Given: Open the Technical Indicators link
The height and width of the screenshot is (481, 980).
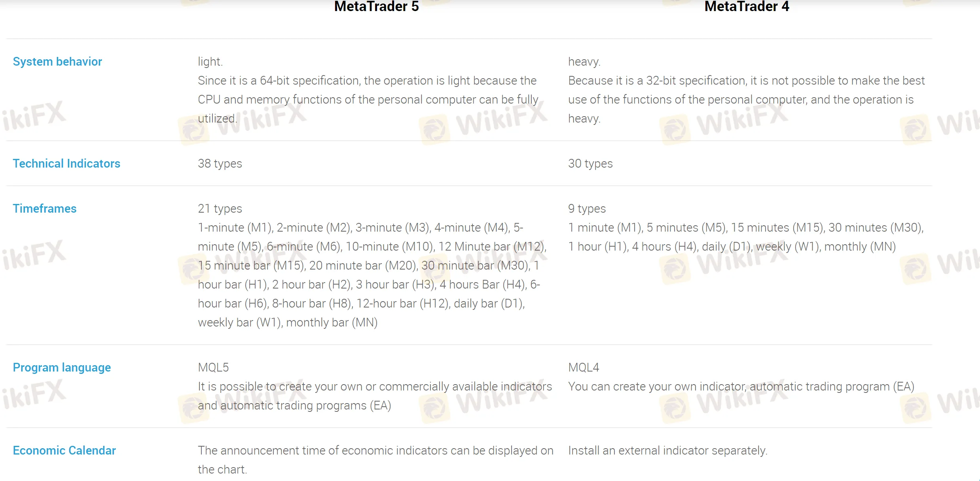Looking at the screenshot, I should pyautogui.click(x=66, y=163).
